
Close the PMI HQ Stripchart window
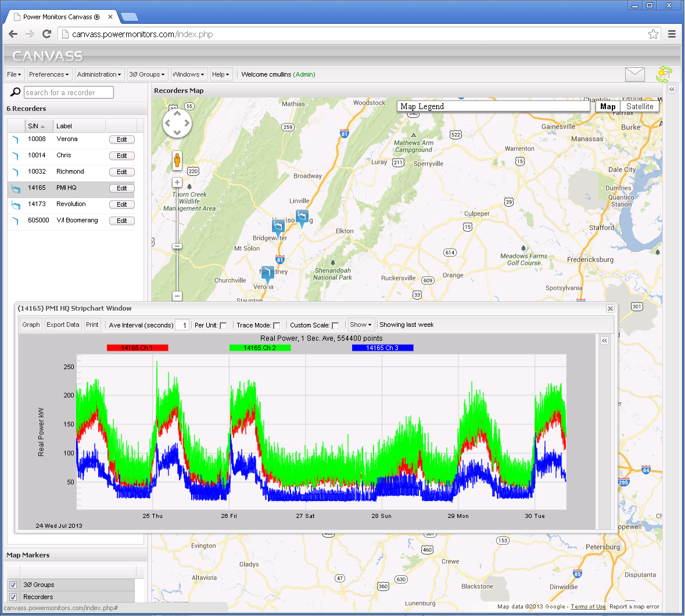point(610,309)
